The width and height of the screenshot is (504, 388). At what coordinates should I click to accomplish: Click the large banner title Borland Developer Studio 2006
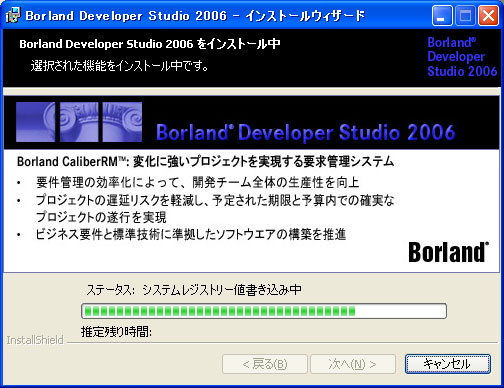(306, 132)
